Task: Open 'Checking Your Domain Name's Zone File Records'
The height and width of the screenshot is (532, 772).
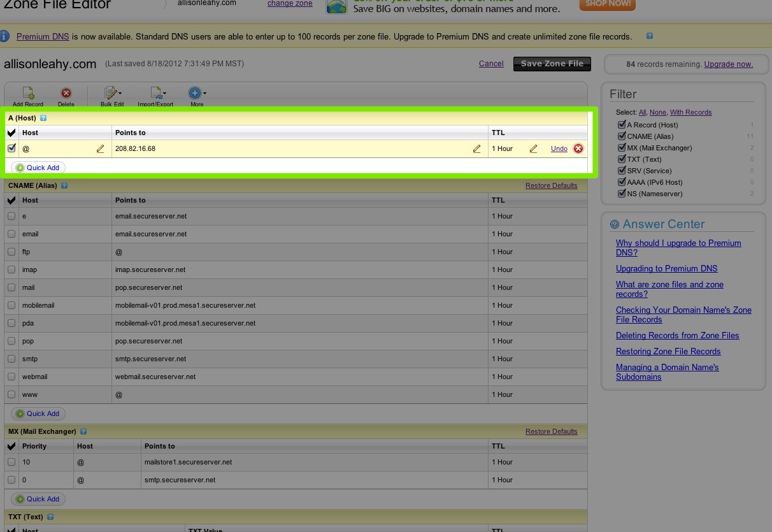Action: [683, 315]
